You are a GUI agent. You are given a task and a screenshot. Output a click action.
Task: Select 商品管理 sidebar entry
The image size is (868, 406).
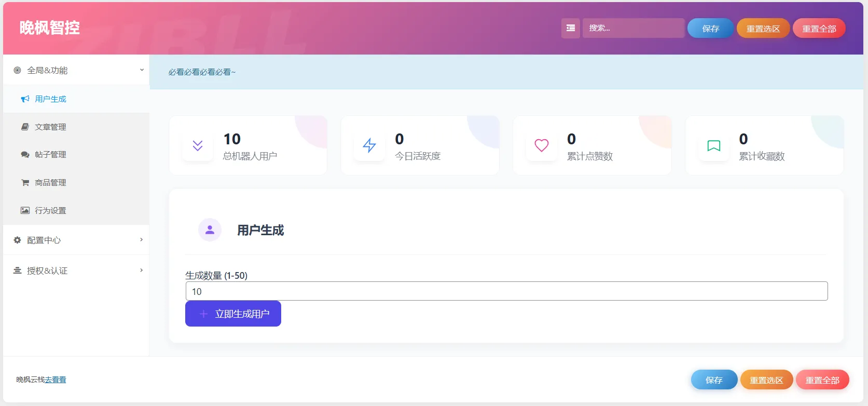click(x=76, y=183)
